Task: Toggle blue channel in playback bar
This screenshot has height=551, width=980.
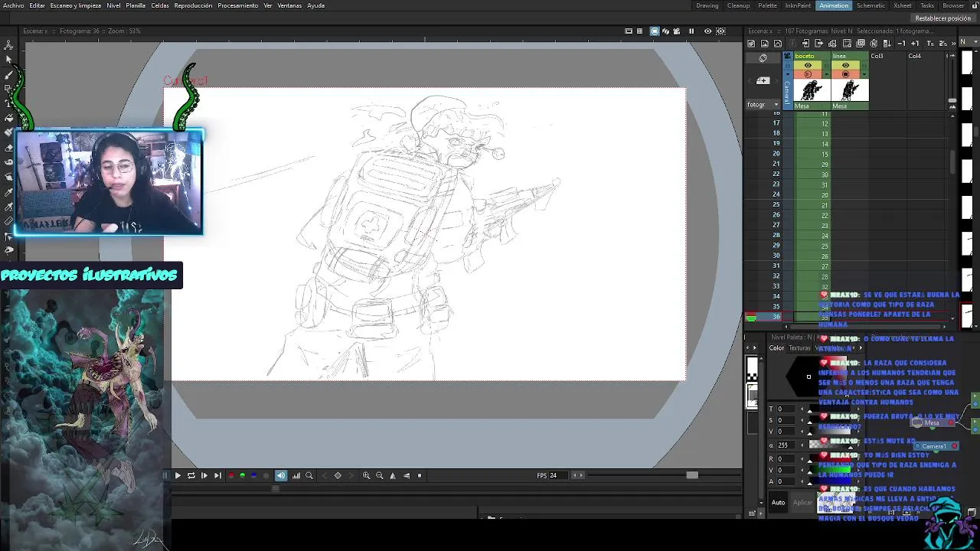Action: (253, 475)
